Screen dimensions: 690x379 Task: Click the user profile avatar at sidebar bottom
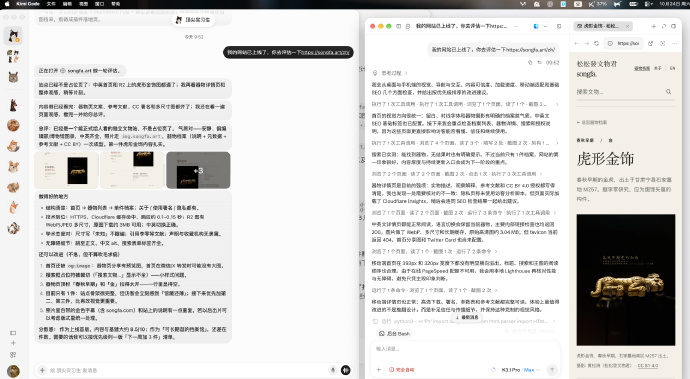click(x=13, y=371)
